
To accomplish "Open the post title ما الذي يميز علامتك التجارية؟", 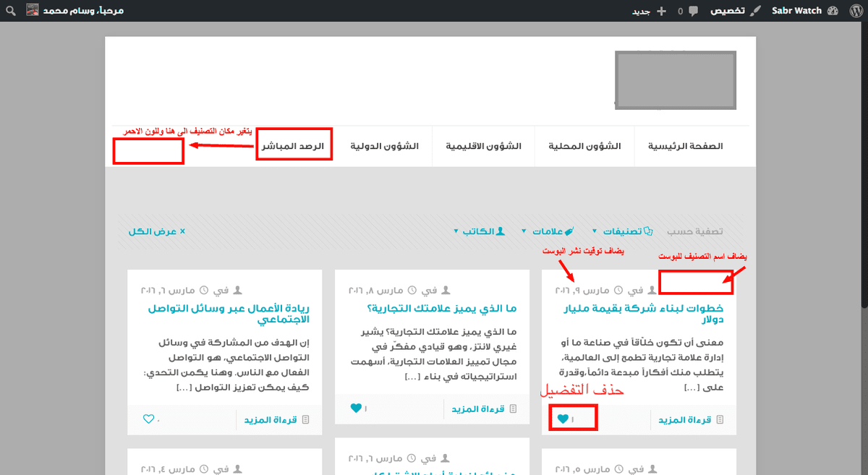I will [441, 309].
